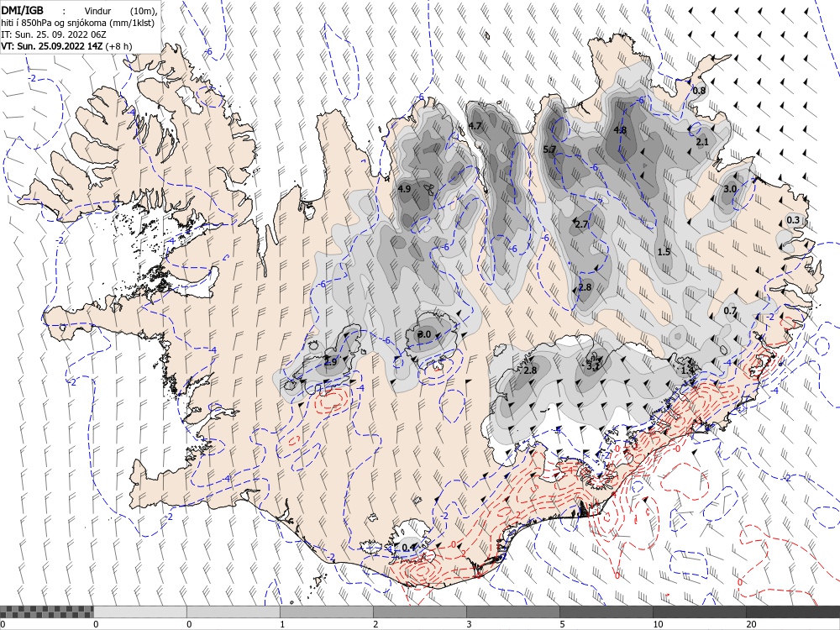Click the legend scale label '20'
The width and height of the screenshot is (840, 630).
coord(751,624)
